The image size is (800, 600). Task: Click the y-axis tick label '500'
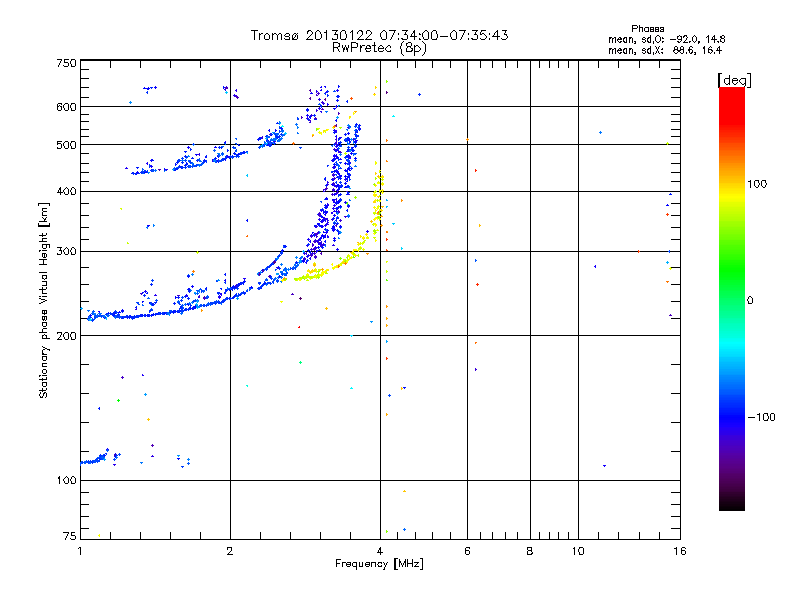coord(66,145)
